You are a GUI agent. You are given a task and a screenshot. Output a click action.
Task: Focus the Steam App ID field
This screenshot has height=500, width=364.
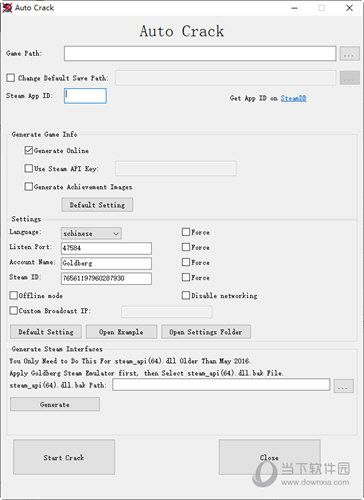point(85,96)
